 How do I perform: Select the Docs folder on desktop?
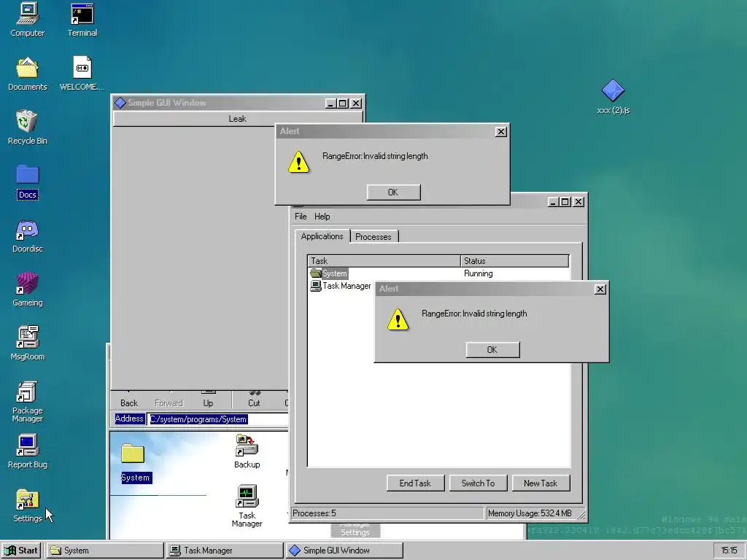[x=27, y=182]
